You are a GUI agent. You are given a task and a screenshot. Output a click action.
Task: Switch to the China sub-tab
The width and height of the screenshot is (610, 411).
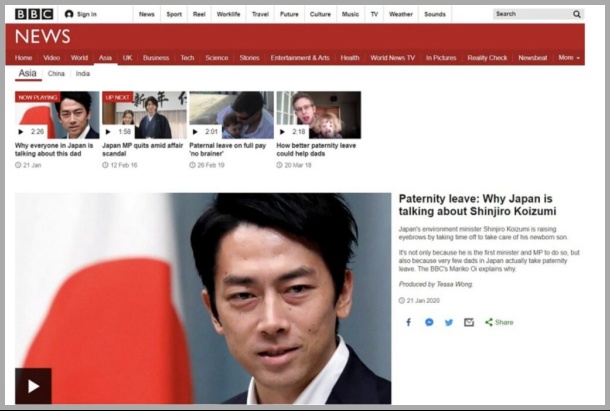tap(56, 74)
